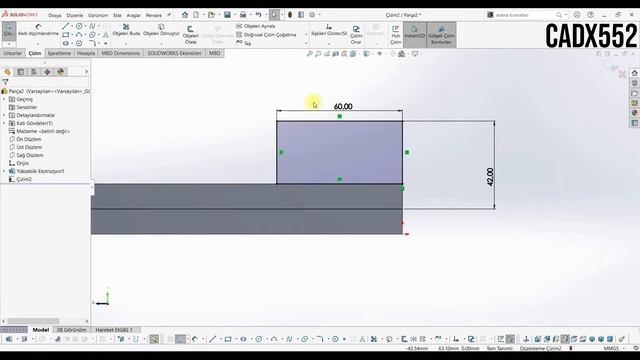This screenshot has height=360, width=640.
Task: Click the Objeleri Buda trim tool
Action: [x=126, y=30]
